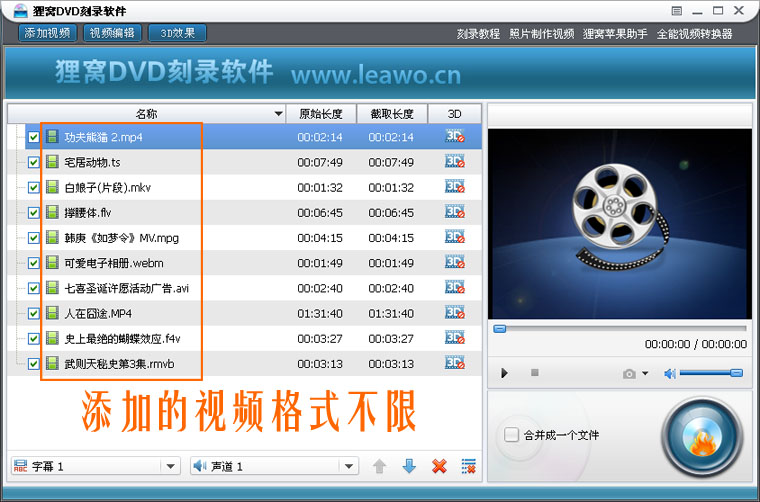Image resolution: width=760 pixels, height=502 pixels.
Task: Click the preview seek bar handle
Action: [x=500, y=329]
